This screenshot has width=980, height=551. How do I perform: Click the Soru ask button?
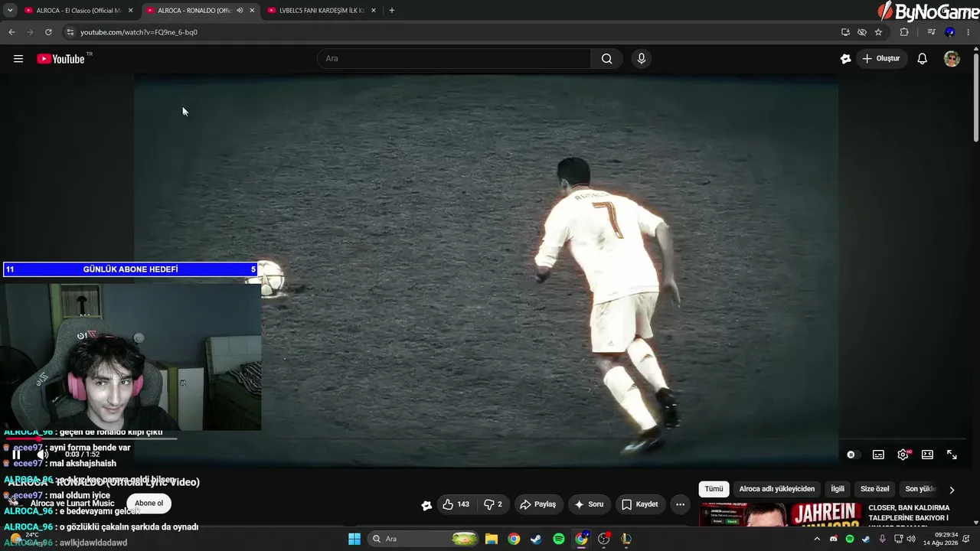(590, 504)
